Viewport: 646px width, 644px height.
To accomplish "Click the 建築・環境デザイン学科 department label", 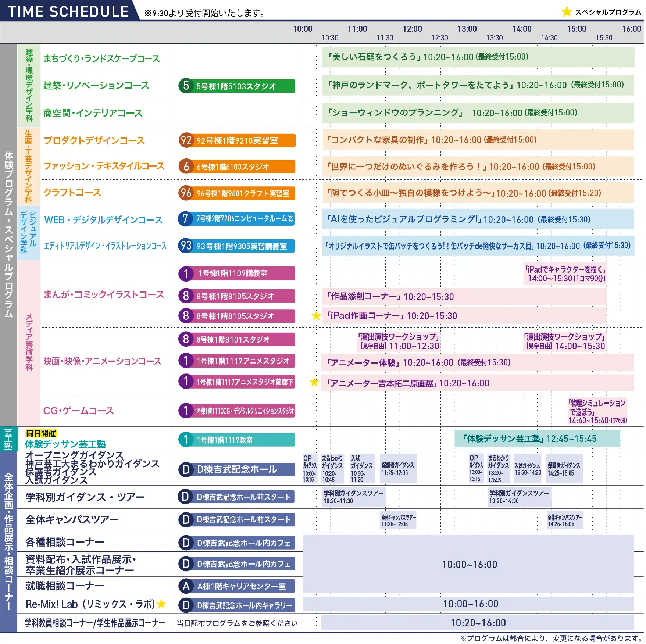I will pos(29,85).
